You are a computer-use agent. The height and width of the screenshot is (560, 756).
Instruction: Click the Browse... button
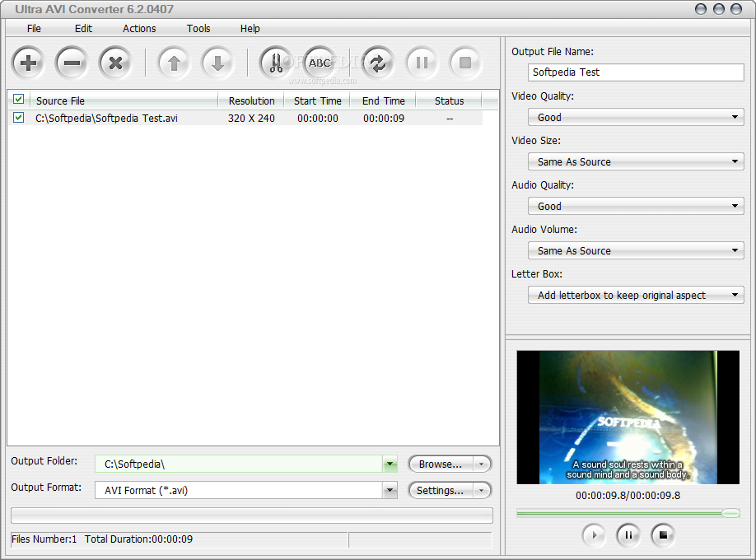[x=441, y=464]
